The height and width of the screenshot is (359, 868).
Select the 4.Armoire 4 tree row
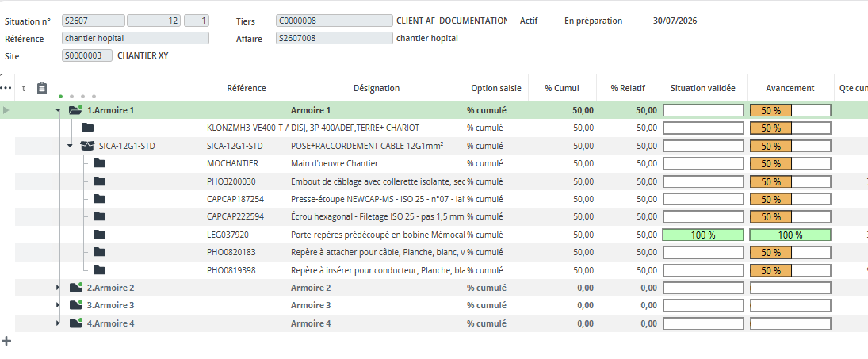110,323
